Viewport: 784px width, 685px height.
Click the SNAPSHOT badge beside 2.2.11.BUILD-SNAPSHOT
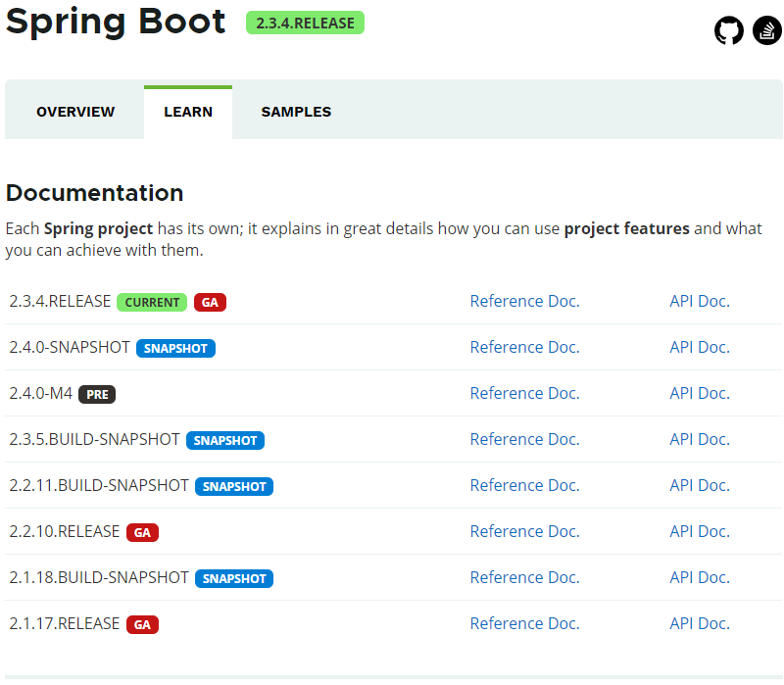tap(234, 486)
